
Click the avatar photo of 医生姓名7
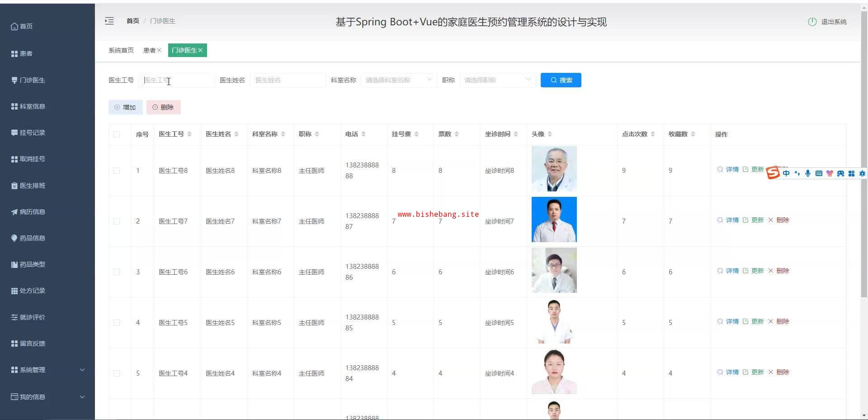click(x=554, y=220)
